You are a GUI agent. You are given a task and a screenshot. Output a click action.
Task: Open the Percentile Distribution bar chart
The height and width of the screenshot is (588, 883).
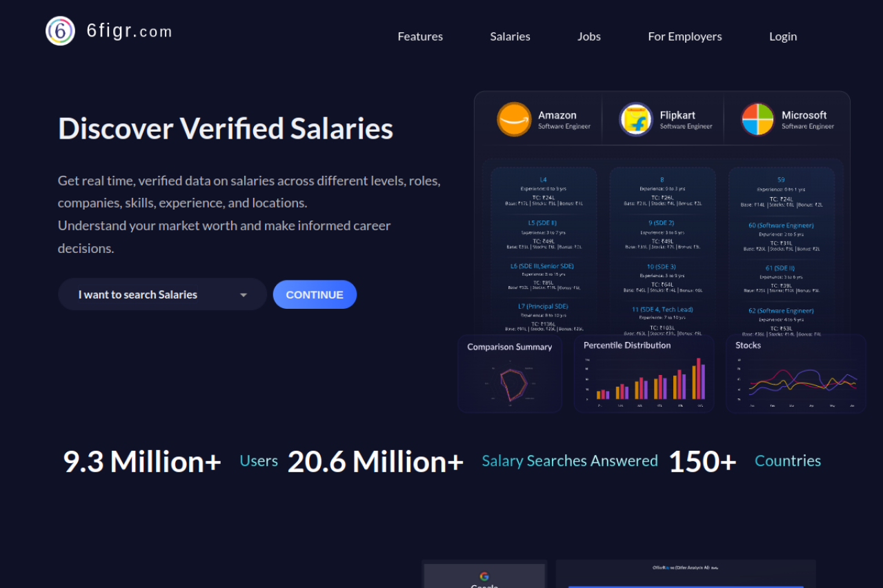644,374
